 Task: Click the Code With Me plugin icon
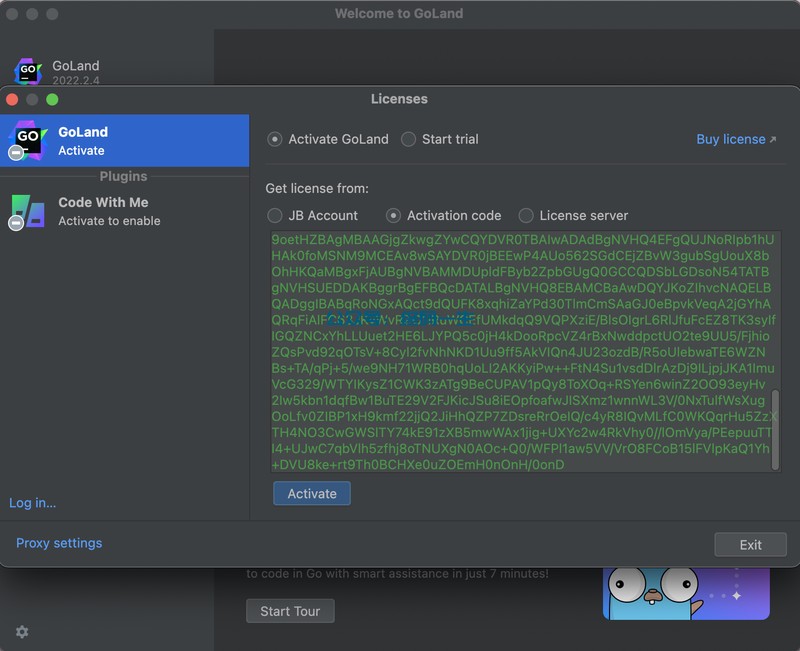tap(27, 211)
